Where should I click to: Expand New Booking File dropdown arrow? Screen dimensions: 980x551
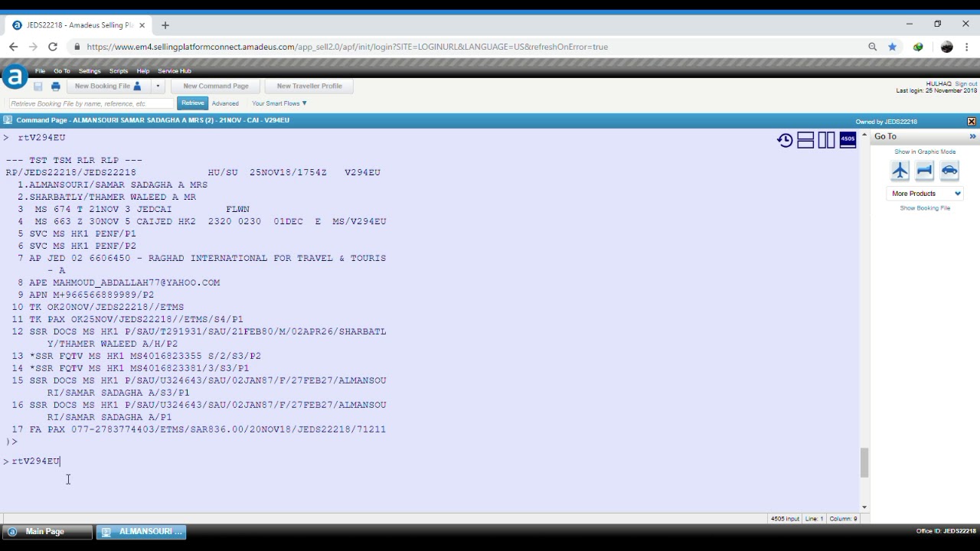(158, 86)
